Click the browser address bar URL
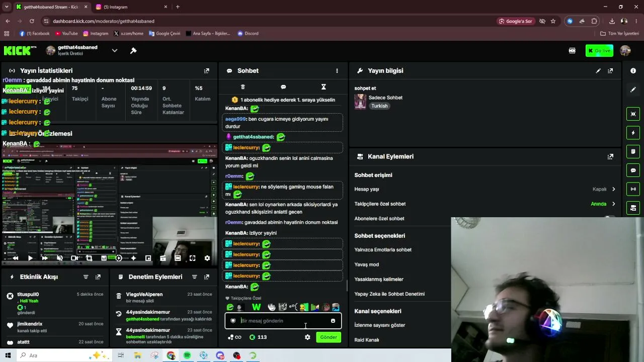Screen dimensions: 644x362 [x=104, y=21]
